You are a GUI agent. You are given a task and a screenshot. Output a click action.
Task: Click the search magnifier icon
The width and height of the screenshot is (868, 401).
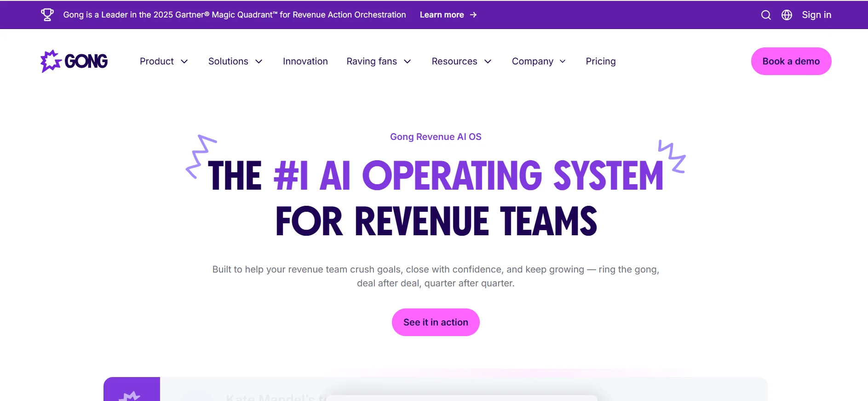coord(766,15)
